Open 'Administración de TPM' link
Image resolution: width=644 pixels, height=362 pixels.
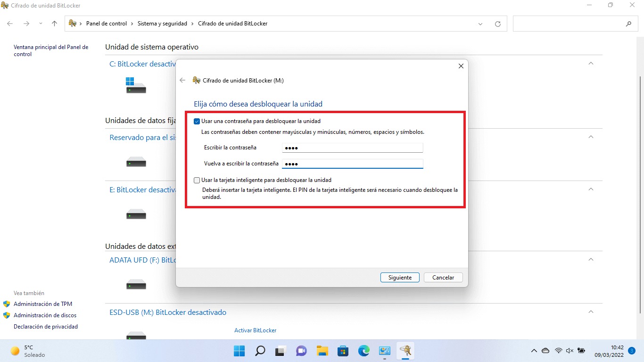pyautogui.click(x=43, y=304)
